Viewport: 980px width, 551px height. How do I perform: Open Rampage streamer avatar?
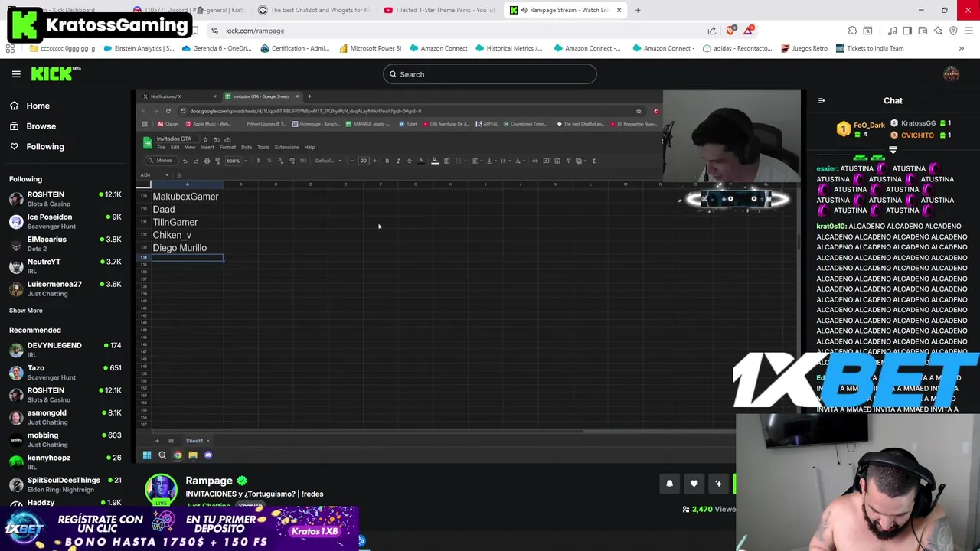[161, 490]
